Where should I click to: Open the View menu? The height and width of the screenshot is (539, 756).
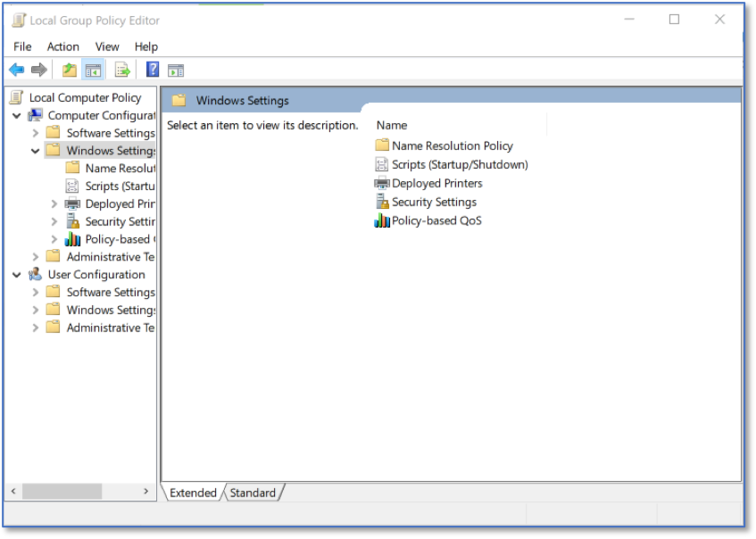click(107, 46)
